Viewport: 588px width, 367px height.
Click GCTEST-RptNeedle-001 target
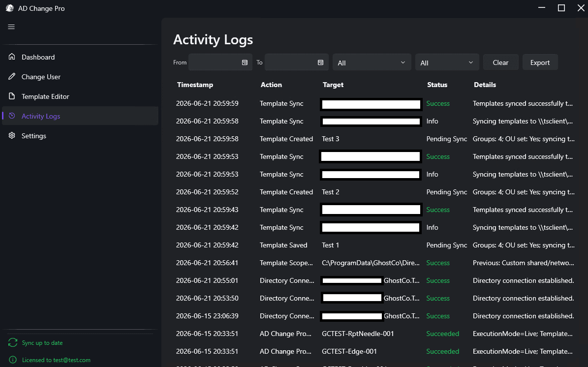point(358,334)
